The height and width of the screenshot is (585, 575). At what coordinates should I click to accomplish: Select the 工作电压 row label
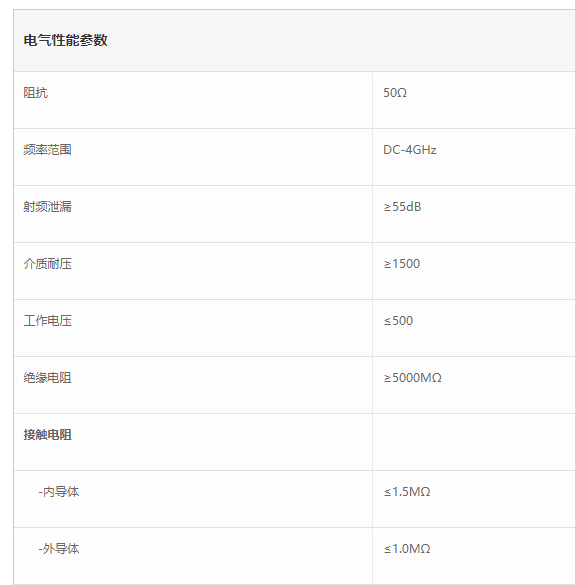click(47, 321)
